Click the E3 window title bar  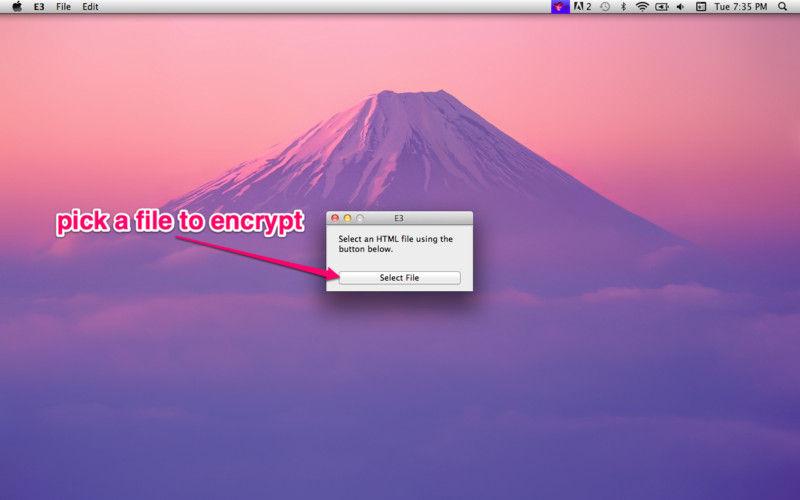399,218
